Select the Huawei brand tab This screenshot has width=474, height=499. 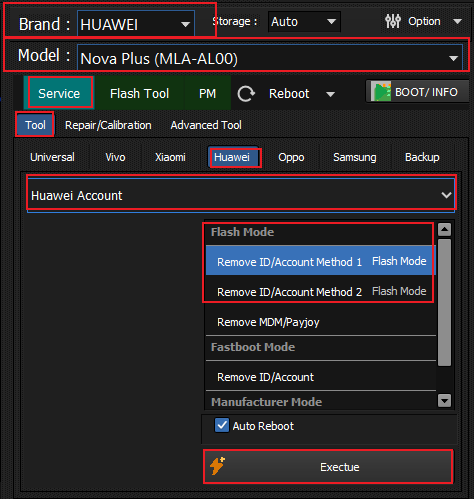point(232,157)
